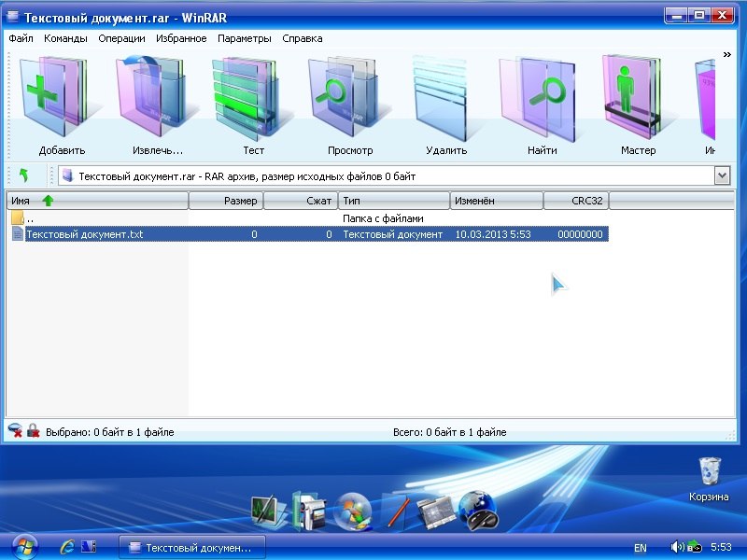Click the video camera dock icon
Image resolution: width=747 pixels, height=560 pixels.
(x=309, y=511)
